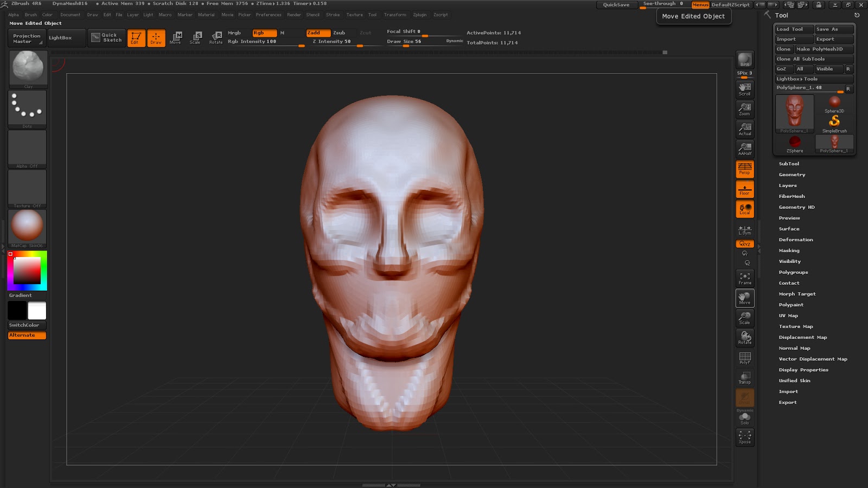Screen dimensions: 868x488
Task: Click the Xpose icon
Action: pos(745,437)
